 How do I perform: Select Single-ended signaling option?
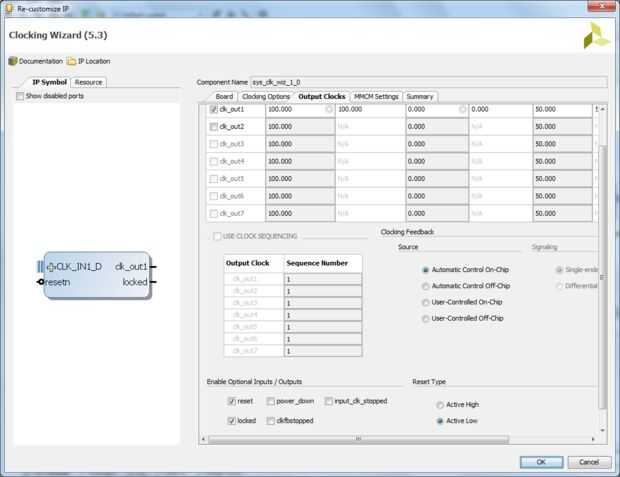[559, 270]
